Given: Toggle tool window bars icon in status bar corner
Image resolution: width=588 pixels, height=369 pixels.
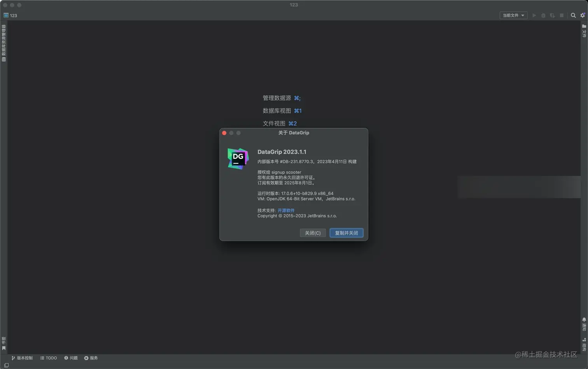Looking at the screenshot, I should tap(6, 365).
